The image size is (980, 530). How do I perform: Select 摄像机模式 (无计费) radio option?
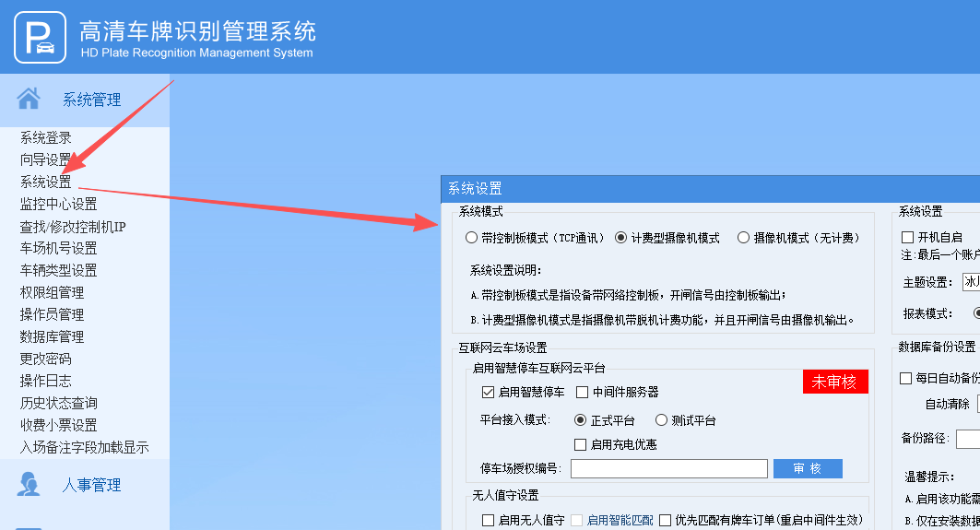click(743, 238)
